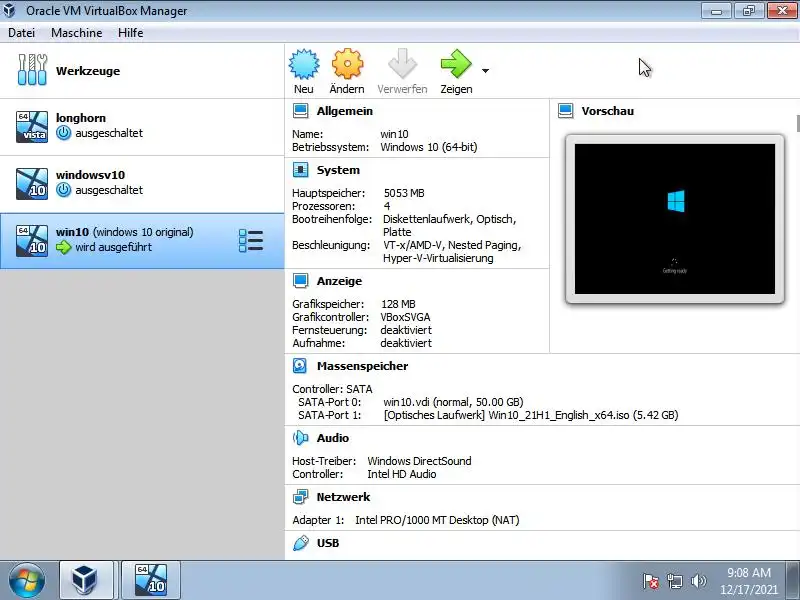The image size is (800, 600).
Task: Click the taskbar clock showing 9:08 AM
Action: click(748, 581)
